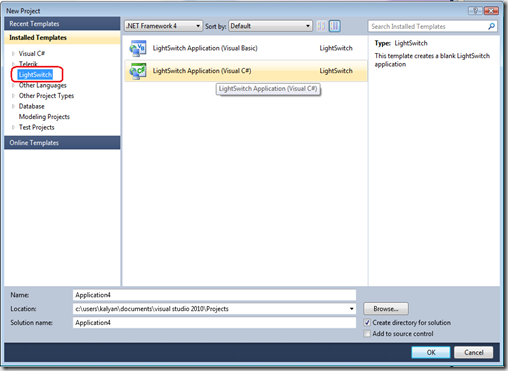Screen dimensions: 508x371
Task: Enable Add to source control checkbox
Action: 367,334
